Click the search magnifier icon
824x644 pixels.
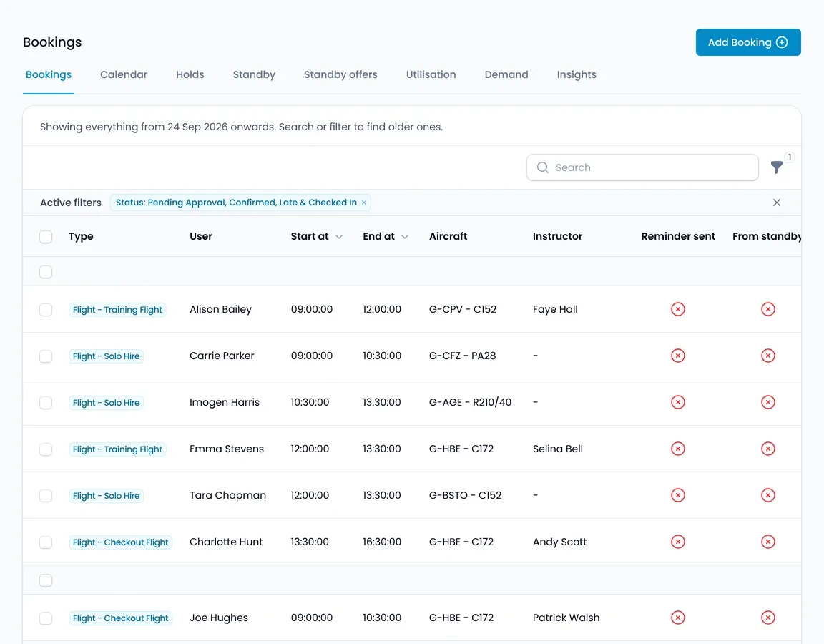coord(543,167)
